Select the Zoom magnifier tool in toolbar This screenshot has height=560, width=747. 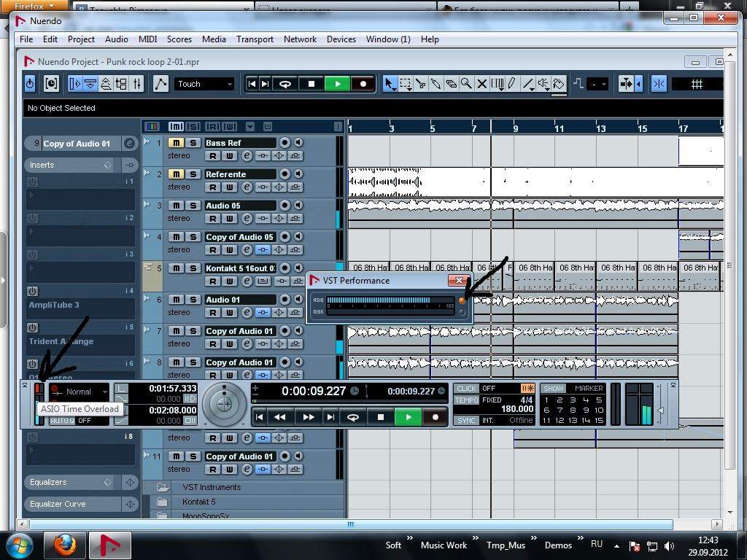click(x=466, y=84)
